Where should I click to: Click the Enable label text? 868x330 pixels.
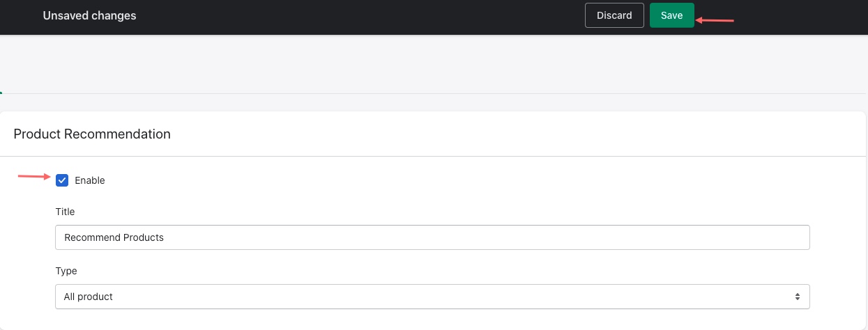point(90,180)
